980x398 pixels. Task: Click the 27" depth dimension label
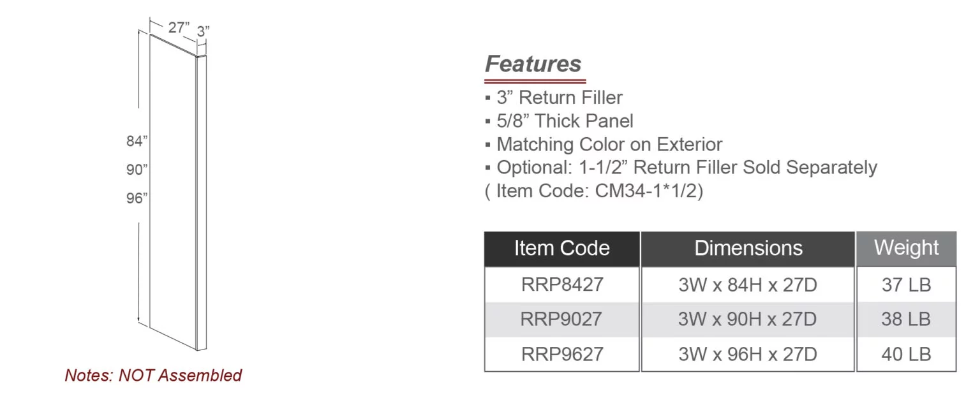pos(179,28)
